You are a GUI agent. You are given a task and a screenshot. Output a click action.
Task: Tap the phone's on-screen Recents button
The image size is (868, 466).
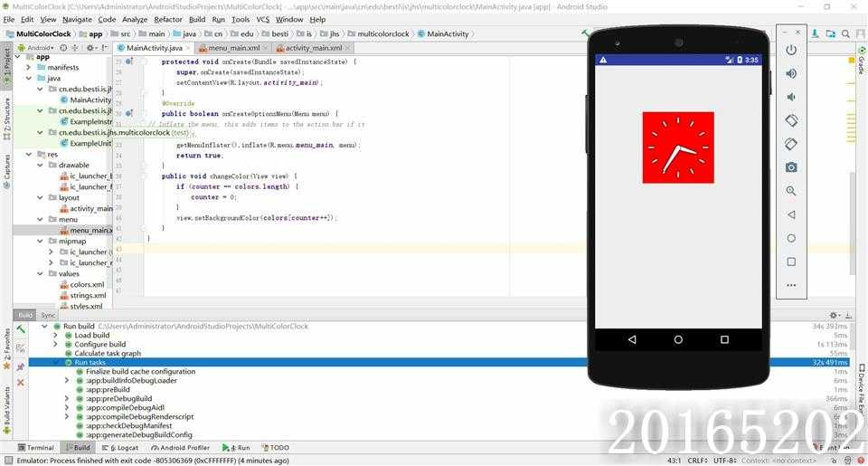point(724,339)
